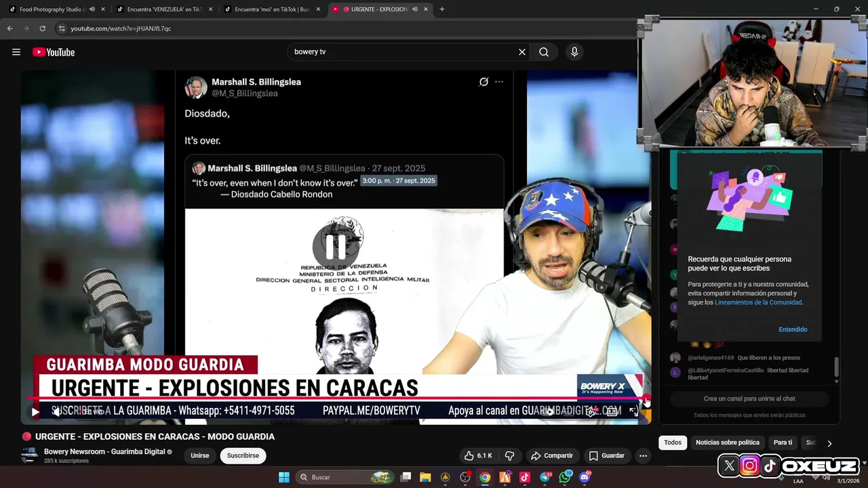Image resolution: width=868 pixels, height=488 pixels.
Task: Dismiss chat reminder with Entendido
Action: coord(793,329)
